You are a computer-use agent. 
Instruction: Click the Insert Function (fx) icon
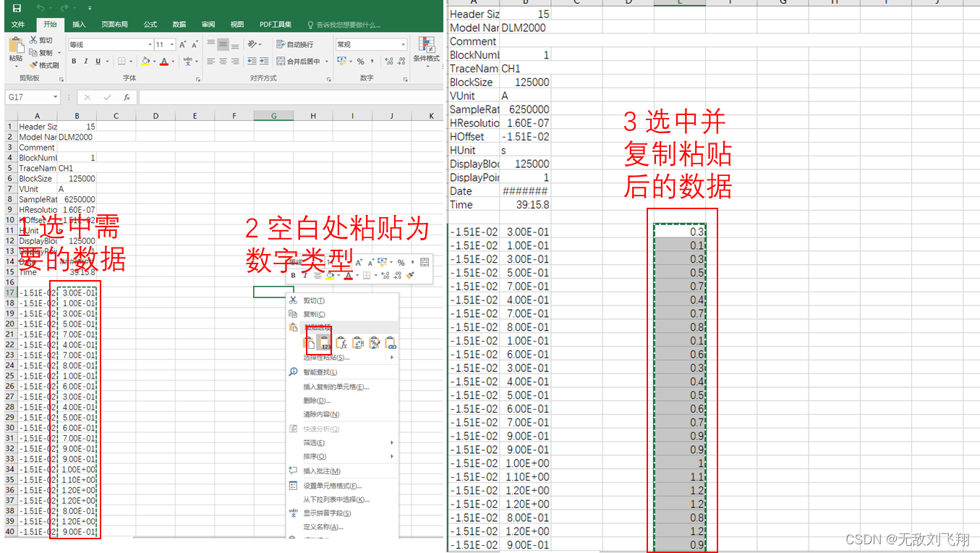pyautogui.click(x=124, y=96)
